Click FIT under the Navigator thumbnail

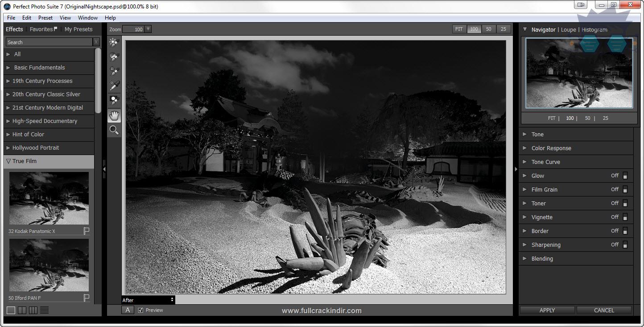pos(552,118)
